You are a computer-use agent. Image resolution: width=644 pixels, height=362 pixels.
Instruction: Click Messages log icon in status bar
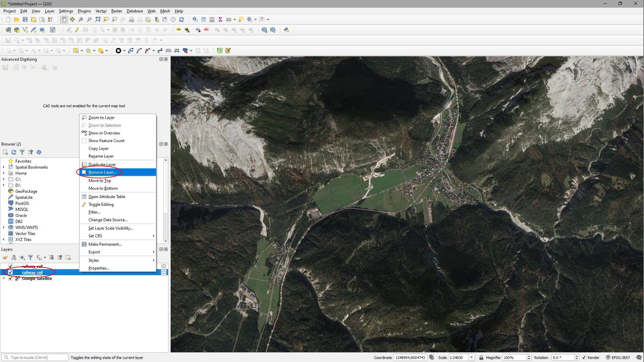coord(639,358)
